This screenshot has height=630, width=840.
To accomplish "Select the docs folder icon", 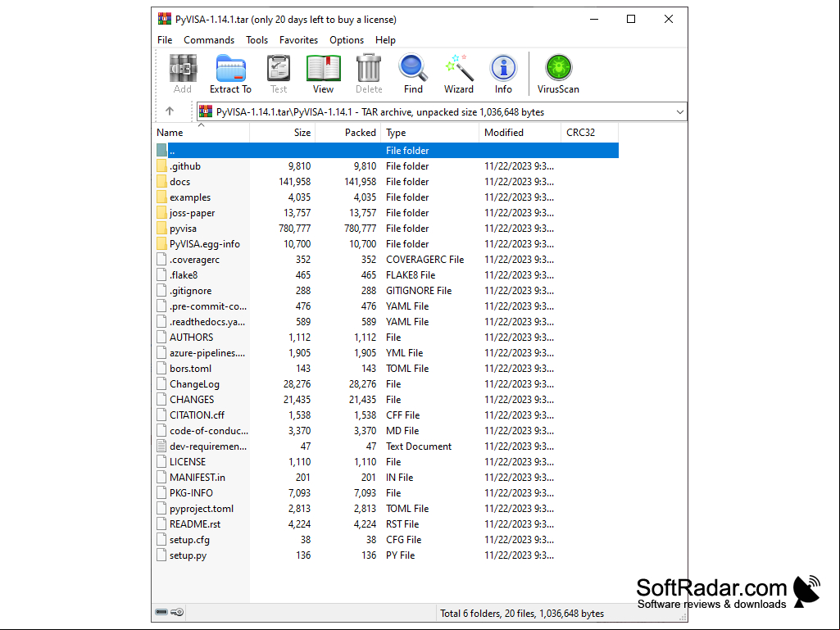I will 161,182.
